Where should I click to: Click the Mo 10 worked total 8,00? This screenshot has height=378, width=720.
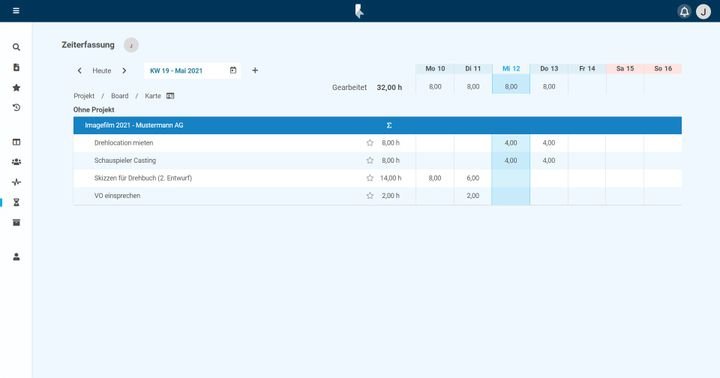435,86
